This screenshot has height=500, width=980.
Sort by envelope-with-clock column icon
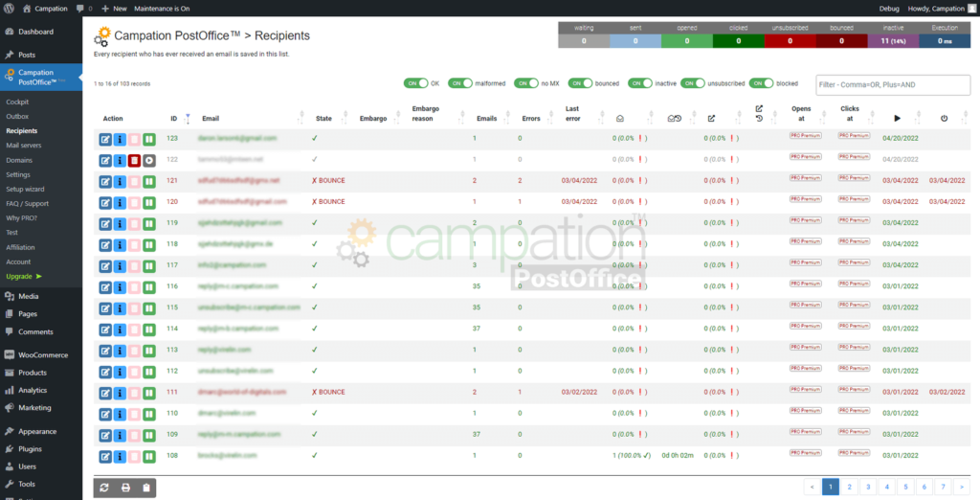[675, 118]
